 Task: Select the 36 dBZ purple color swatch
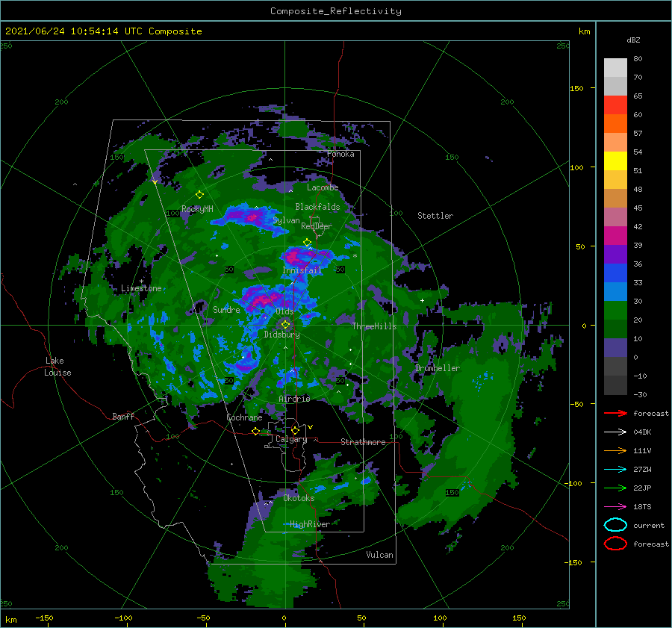[x=615, y=254]
